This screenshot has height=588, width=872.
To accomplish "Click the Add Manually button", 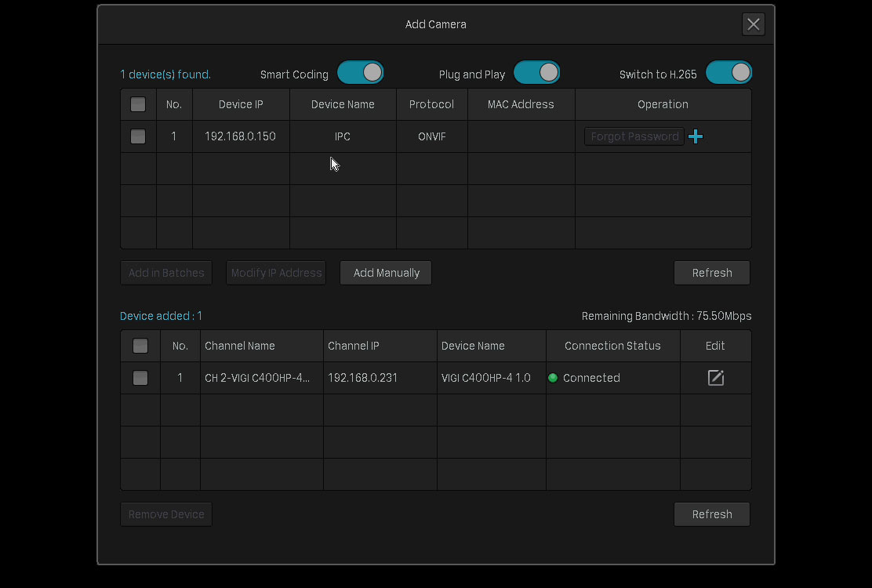I will pyautogui.click(x=386, y=273).
